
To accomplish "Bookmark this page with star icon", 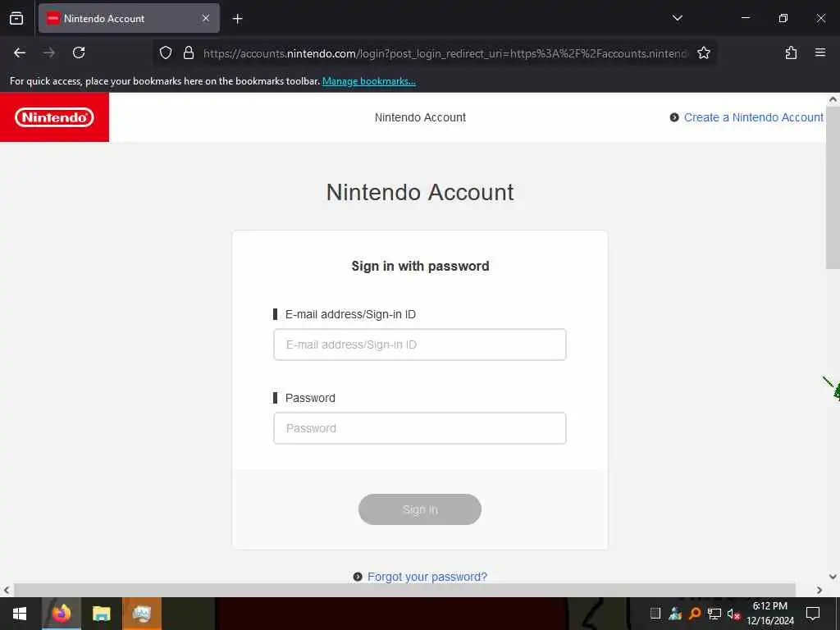I will 703,52.
